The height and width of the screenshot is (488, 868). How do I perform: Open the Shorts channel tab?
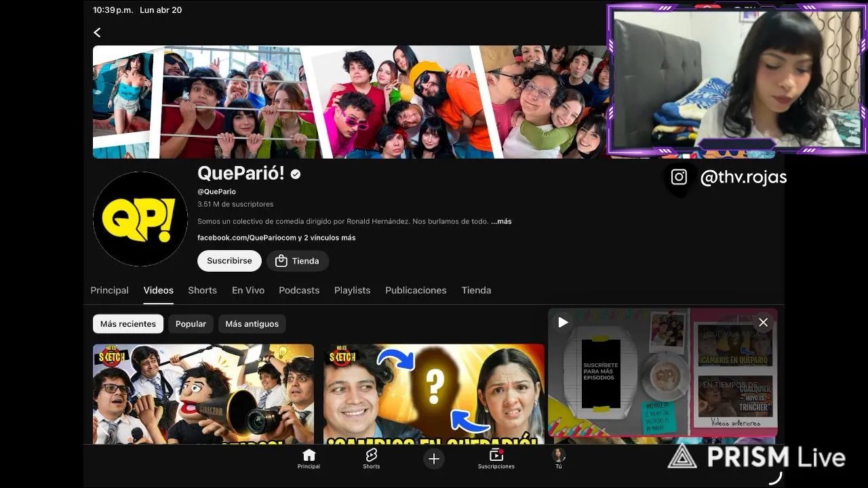(202, 290)
